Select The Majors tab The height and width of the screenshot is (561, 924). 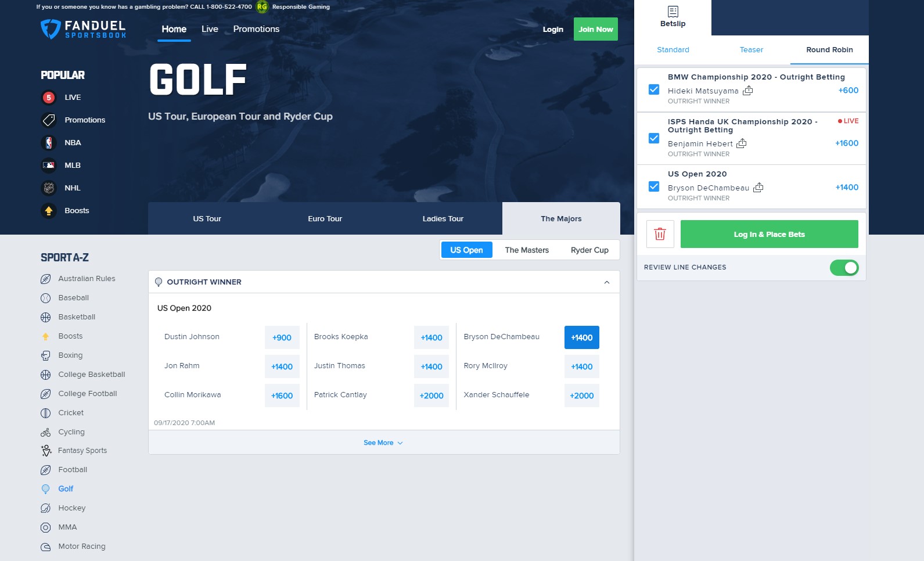[561, 218]
